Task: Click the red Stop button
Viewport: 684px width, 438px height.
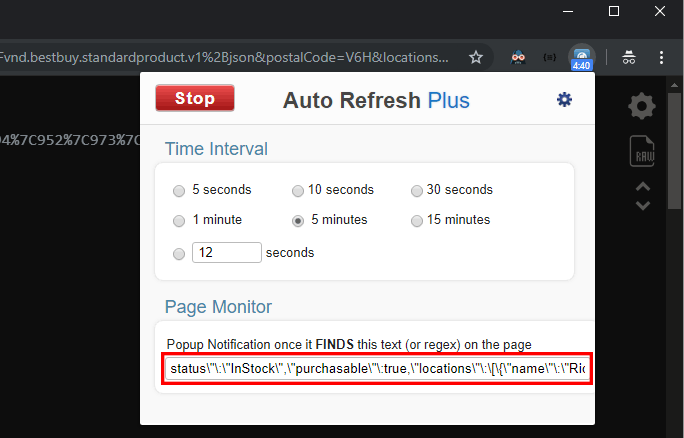Action: tap(195, 98)
